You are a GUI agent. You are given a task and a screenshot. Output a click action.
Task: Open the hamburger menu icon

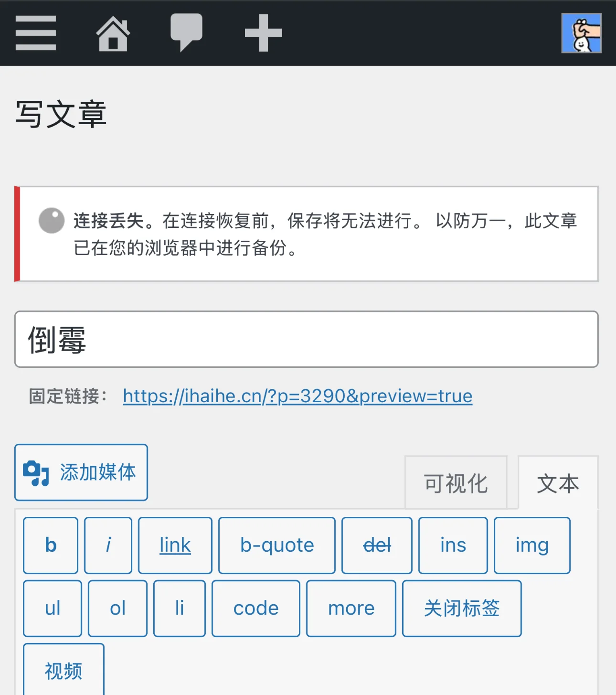(36, 33)
